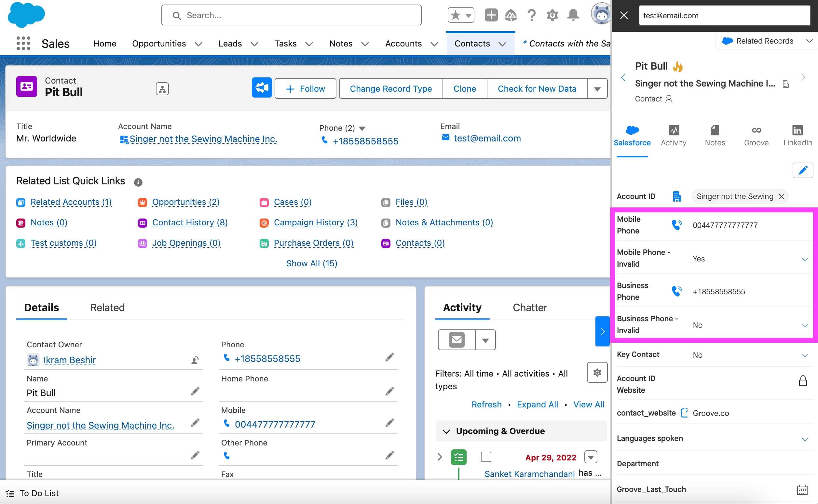Screen dimensions: 818x504
Task: Open Opportunities (2) quick link
Action: click(x=185, y=202)
